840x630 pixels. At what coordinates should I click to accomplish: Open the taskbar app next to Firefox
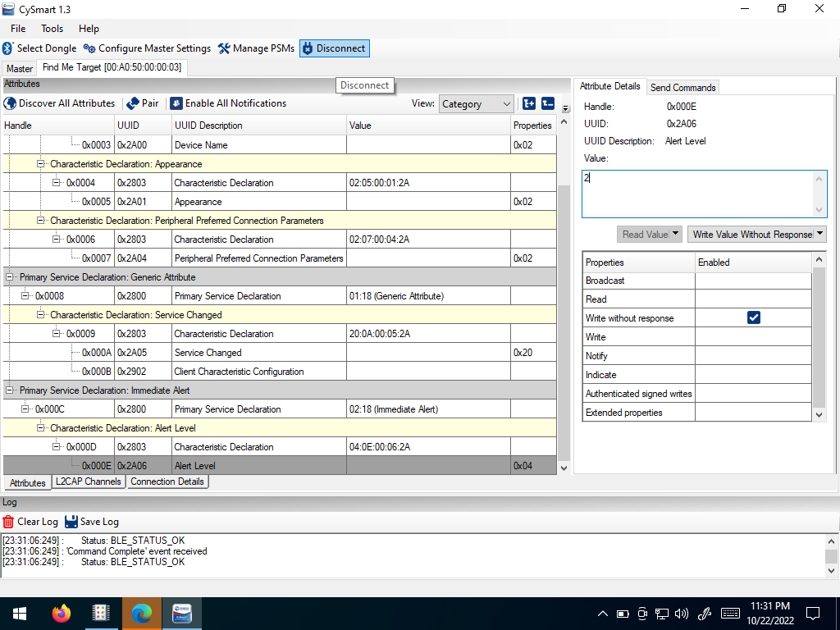tap(101, 614)
